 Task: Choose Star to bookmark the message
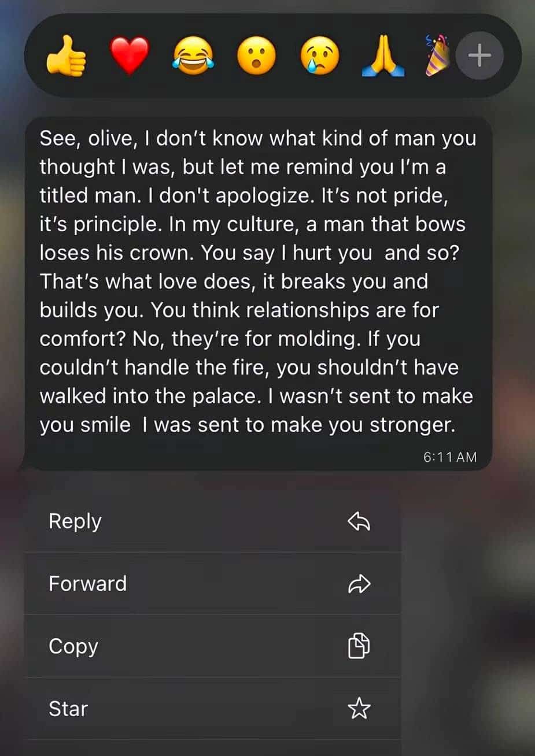[212, 708]
